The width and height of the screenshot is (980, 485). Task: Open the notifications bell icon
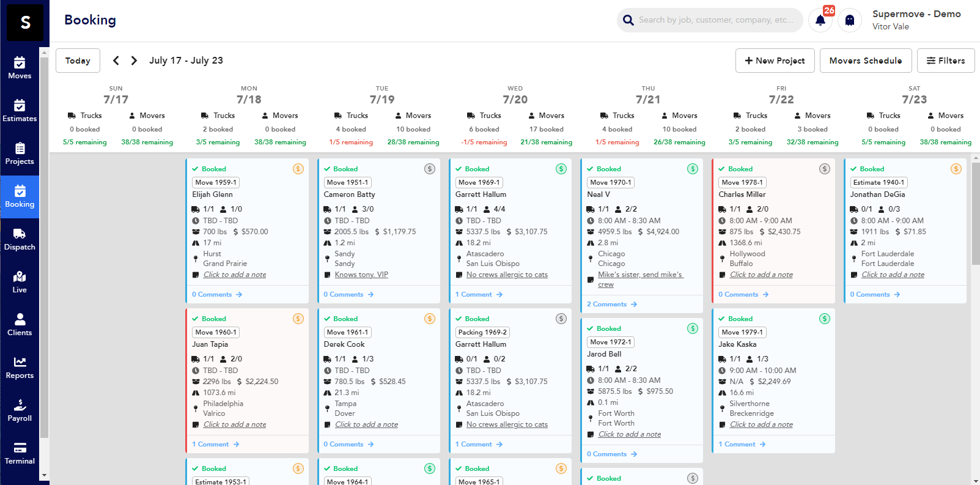click(x=820, y=20)
